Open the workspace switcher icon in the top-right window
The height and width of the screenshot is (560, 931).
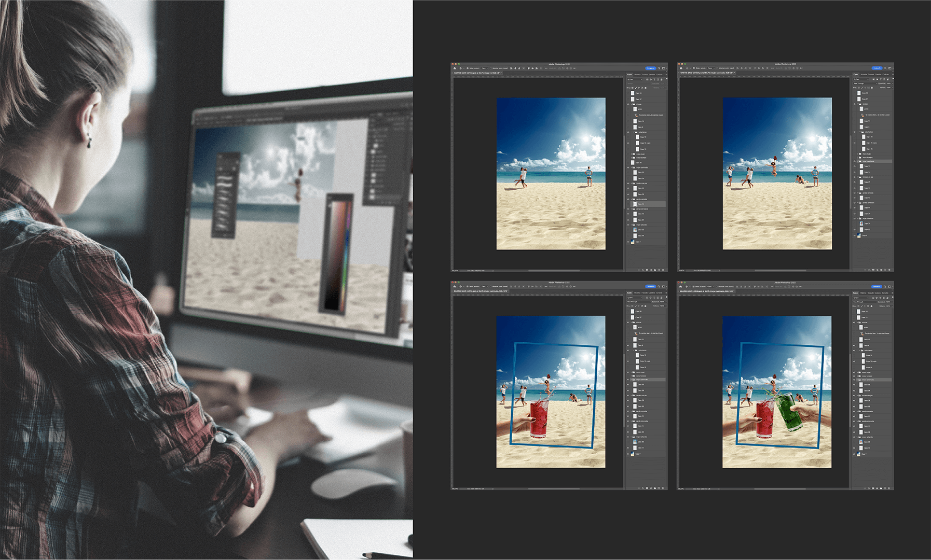890,68
